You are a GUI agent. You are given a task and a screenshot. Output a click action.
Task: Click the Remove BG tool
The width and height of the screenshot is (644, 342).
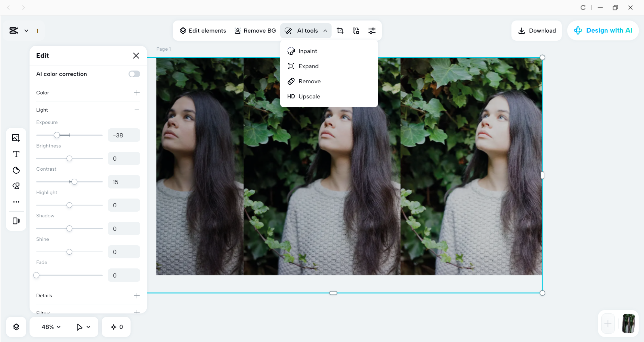tap(255, 31)
